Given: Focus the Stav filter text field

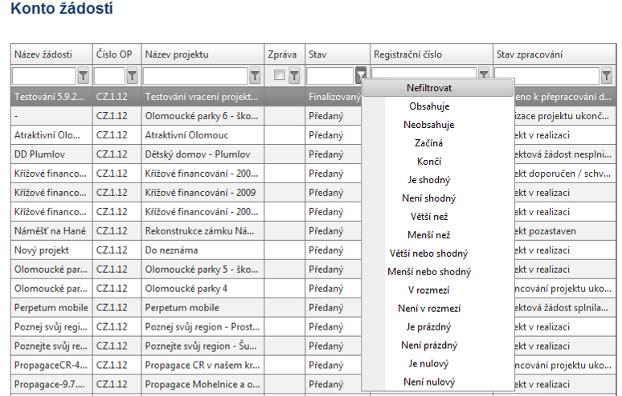Looking at the screenshot, I should (330, 75).
